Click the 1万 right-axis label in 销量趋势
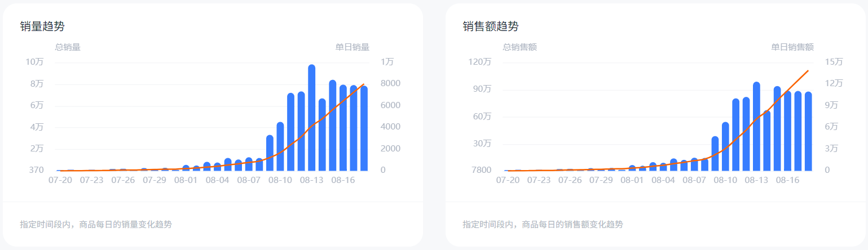Image resolution: width=868 pixels, height=250 pixels. pos(388,62)
